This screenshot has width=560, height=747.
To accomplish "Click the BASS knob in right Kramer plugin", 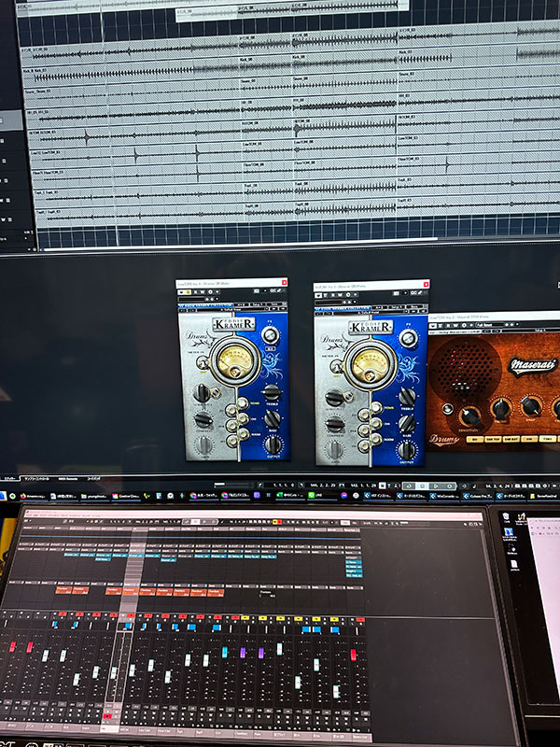I will click(407, 424).
